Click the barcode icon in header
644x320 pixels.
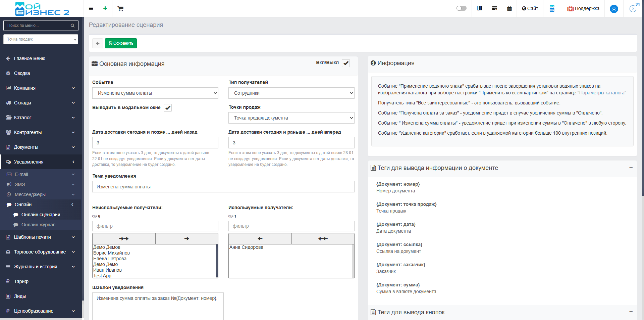479,8
